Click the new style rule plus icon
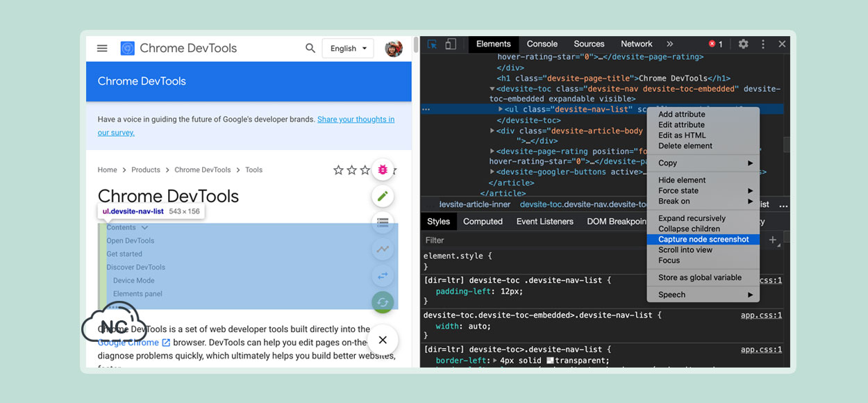 pyautogui.click(x=773, y=240)
